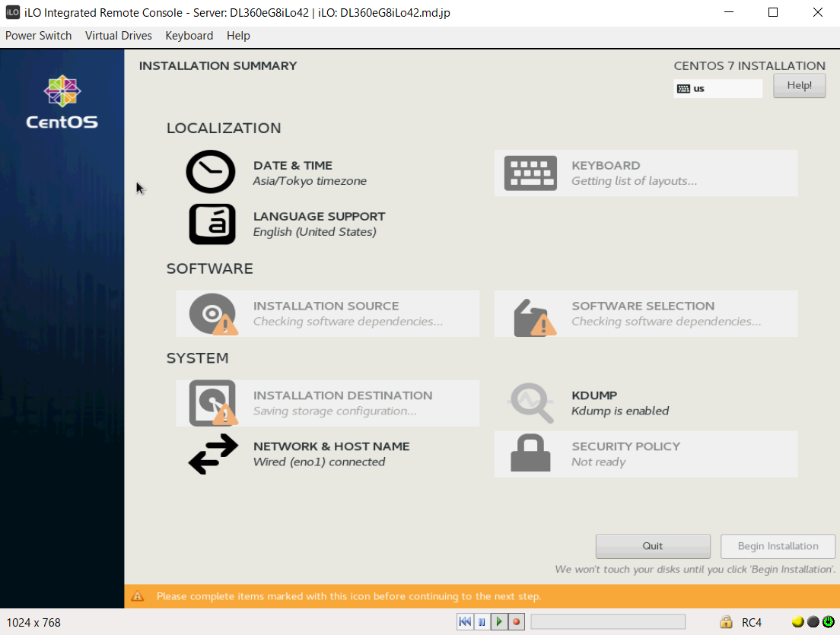Click the yellow status LED indicator
The width and height of the screenshot is (840, 635).
[797, 621]
